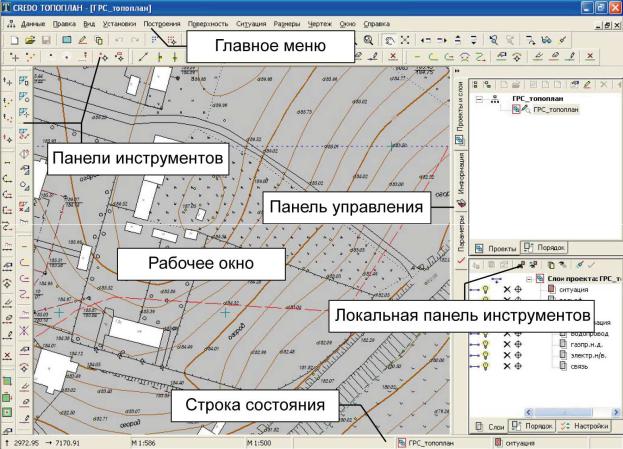Toggle the snap target icon for ситуация layer
Image resolution: width=623 pixels, height=449 pixels.
tap(518, 290)
